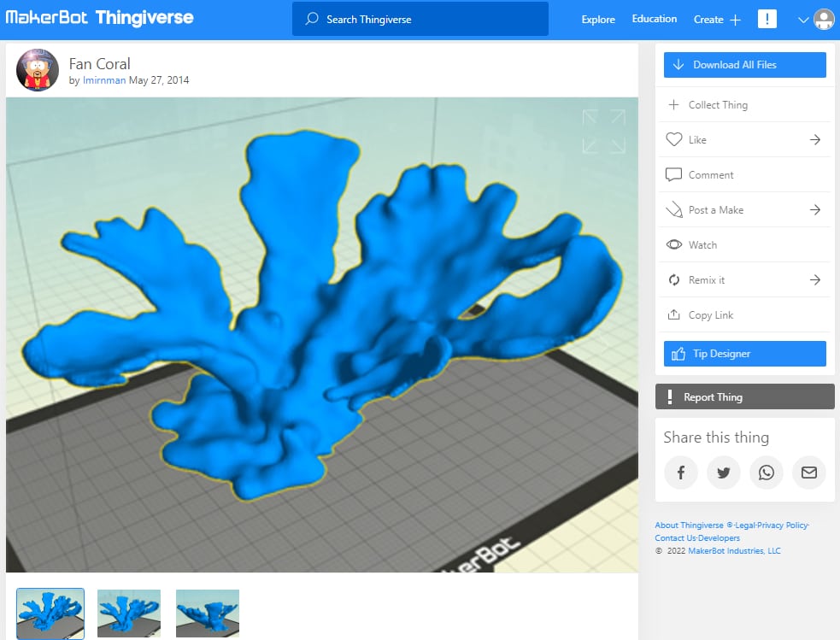
Task: Open the Comment speech bubble icon
Action: (x=675, y=174)
